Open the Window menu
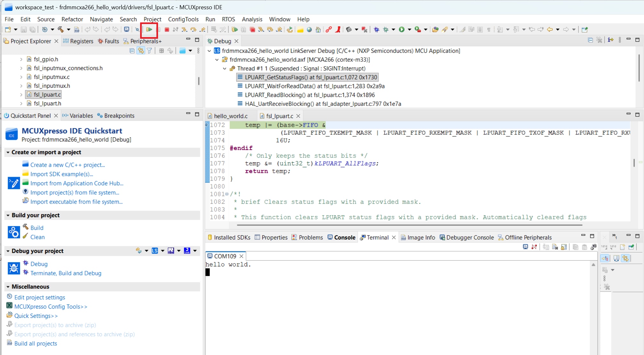The image size is (644, 355). pos(279,19)
